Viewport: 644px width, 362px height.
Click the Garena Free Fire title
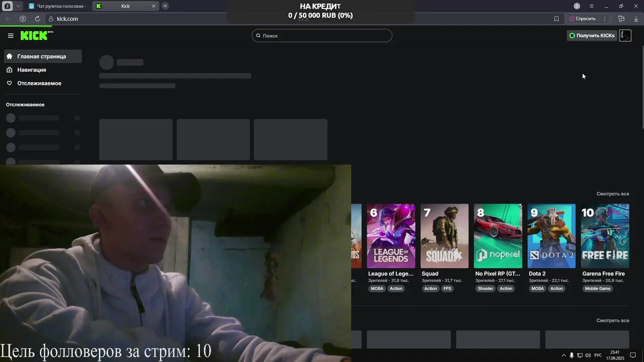click(604, 274)
